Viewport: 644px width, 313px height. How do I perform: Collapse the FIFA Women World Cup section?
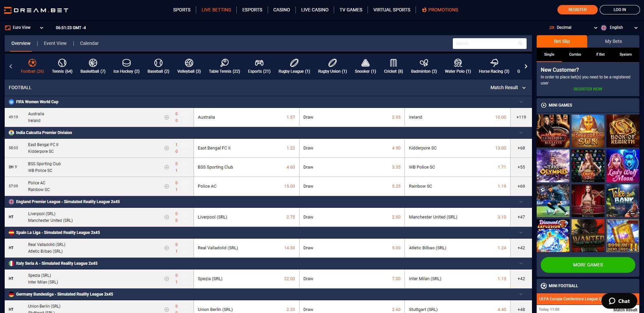[x=521, y=102]
